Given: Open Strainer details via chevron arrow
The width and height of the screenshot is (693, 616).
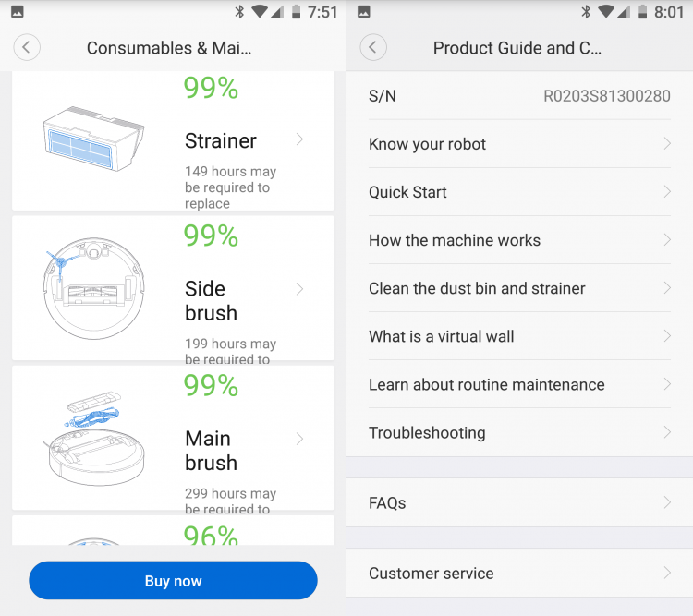Looking at the screenshot, I should 299,139.
